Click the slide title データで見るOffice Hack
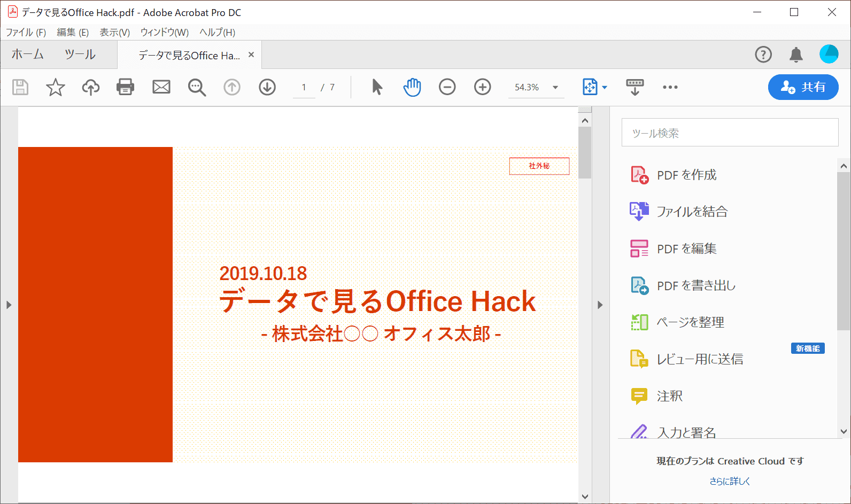The width and height of the screenshot is (851, 504). pyautogui.click(x=378, y=301)
